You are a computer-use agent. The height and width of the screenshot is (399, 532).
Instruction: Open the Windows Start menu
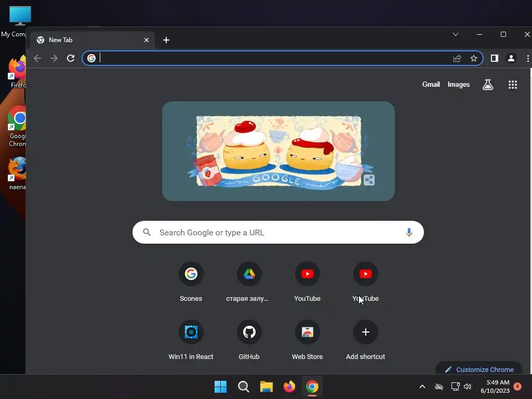tap(220, 387)
